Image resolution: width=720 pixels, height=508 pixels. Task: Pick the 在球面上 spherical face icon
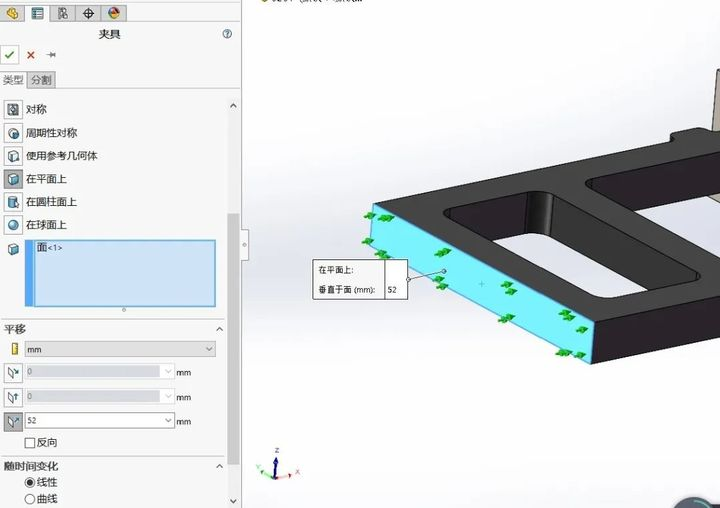coord(14,225)
